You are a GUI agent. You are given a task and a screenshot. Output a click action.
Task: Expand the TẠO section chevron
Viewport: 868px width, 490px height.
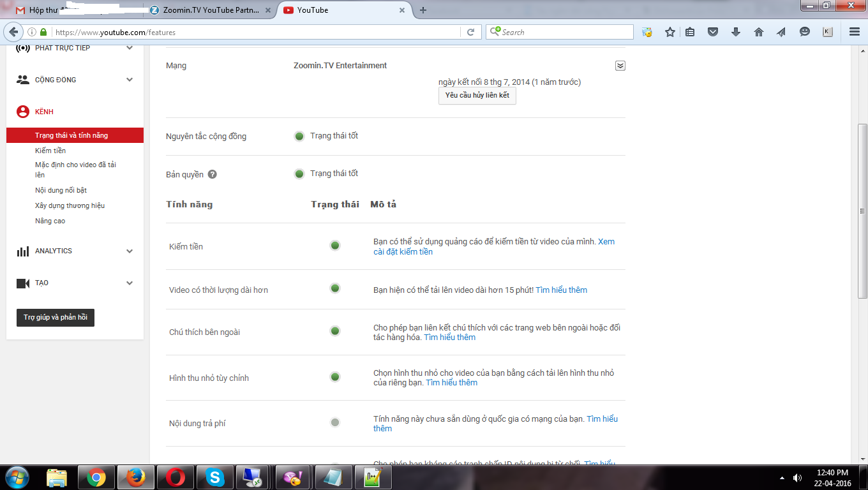(x=130, y=283)
